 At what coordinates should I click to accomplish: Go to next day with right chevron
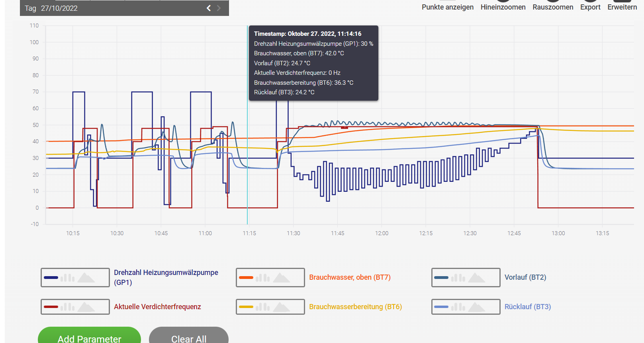tap(219, 8)
